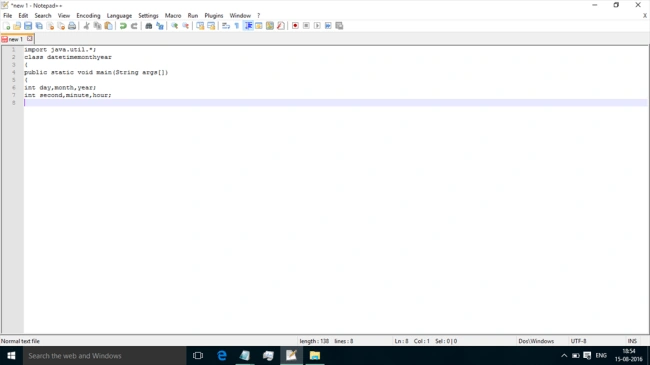The image size is (650, 365).
Task: Click the Windows Start button
Action: pos(11,355)
